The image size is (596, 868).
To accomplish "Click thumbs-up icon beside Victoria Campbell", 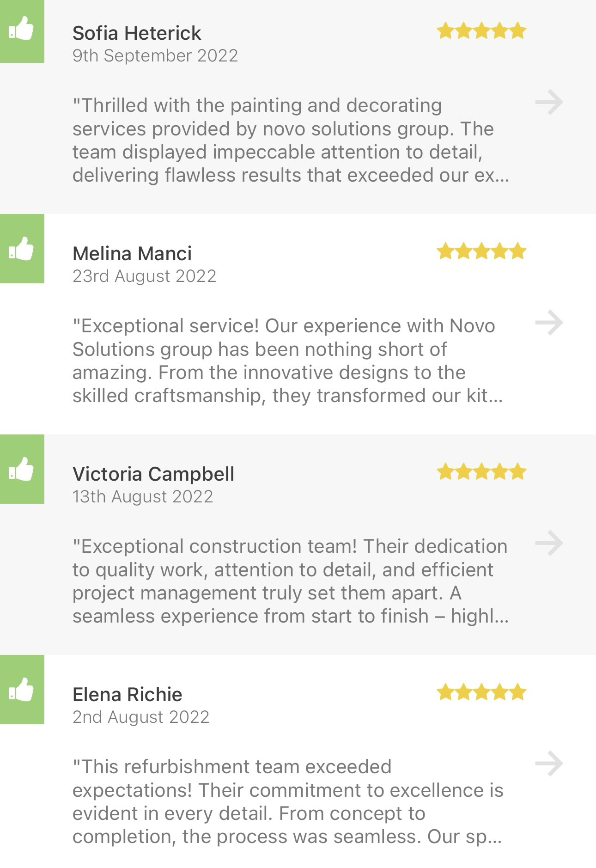I will tap(22, 470).
